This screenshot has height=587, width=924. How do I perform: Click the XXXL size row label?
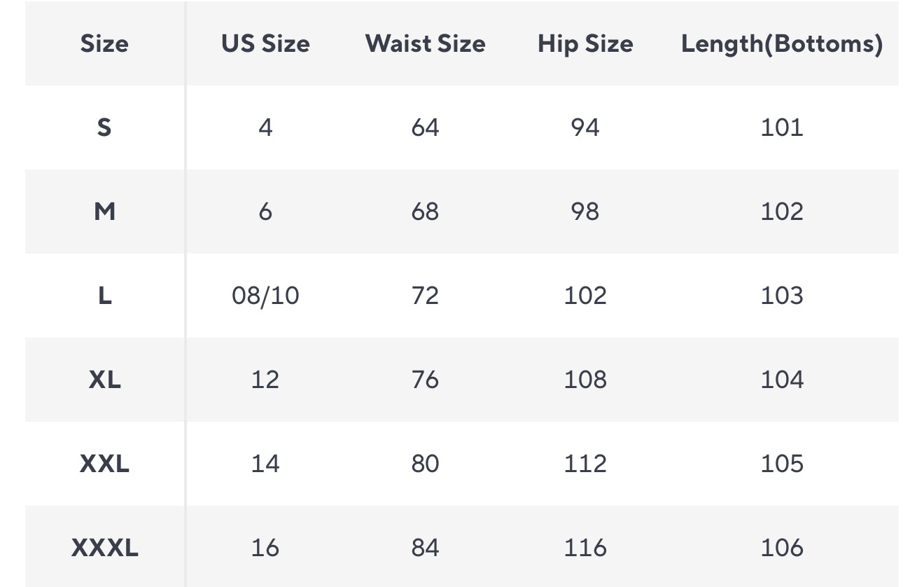pos(104,548)
